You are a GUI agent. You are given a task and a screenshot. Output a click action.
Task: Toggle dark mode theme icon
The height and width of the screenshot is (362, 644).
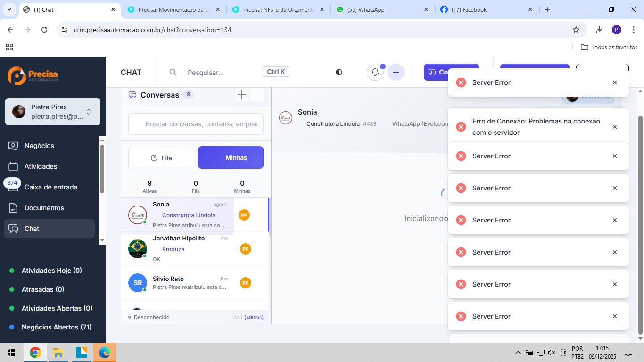pos(339,72)
